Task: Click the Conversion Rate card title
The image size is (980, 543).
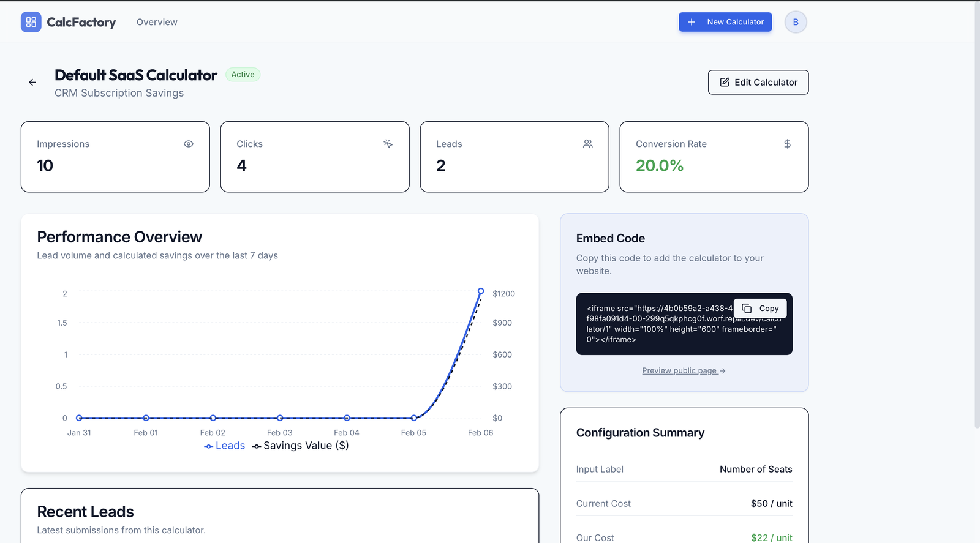Action: (671, 144)
